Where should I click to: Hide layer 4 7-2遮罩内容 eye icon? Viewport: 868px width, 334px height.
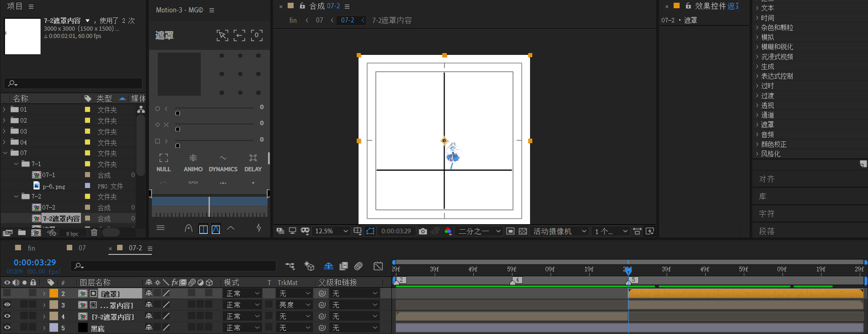tap(7, 316)
